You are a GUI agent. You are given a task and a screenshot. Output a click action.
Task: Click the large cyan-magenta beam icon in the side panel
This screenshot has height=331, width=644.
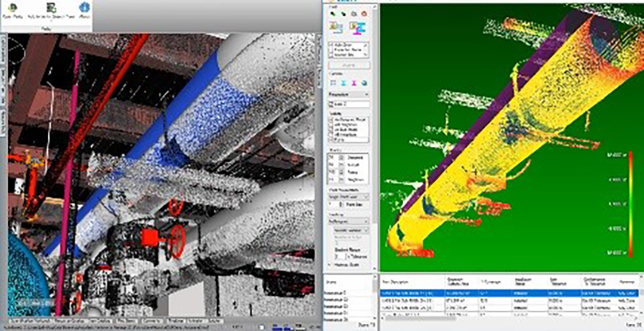click(x=358, y=27)
